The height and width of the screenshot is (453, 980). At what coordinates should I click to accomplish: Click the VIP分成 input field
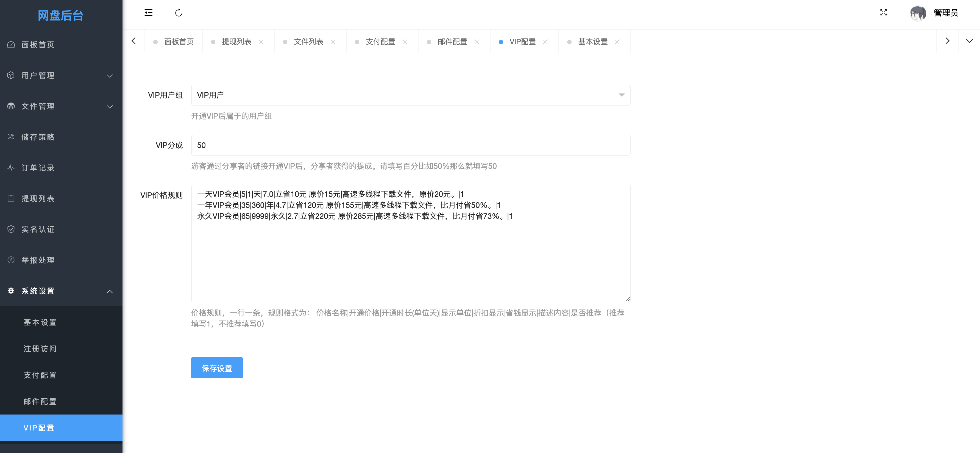(x=410, y=145)
